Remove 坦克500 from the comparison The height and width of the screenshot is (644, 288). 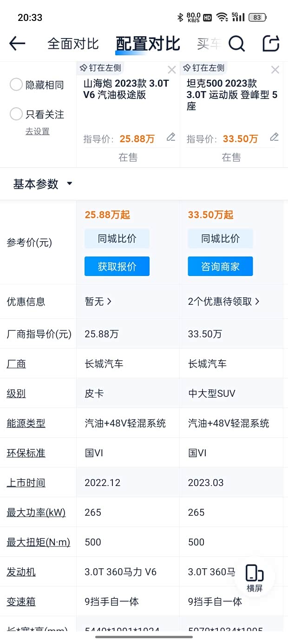point(275,70)
